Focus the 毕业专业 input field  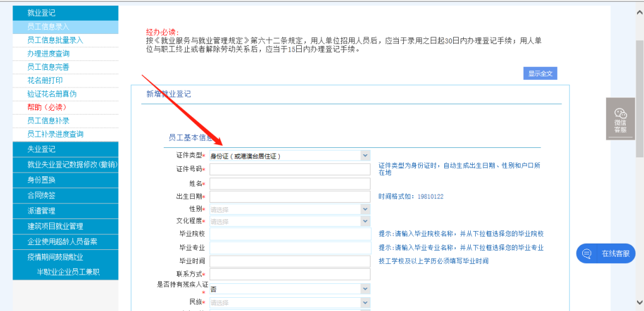(290, 248)
